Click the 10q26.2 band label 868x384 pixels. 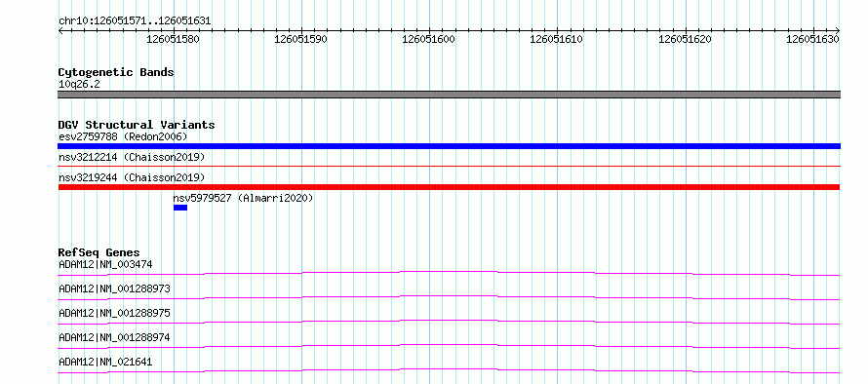79,85
